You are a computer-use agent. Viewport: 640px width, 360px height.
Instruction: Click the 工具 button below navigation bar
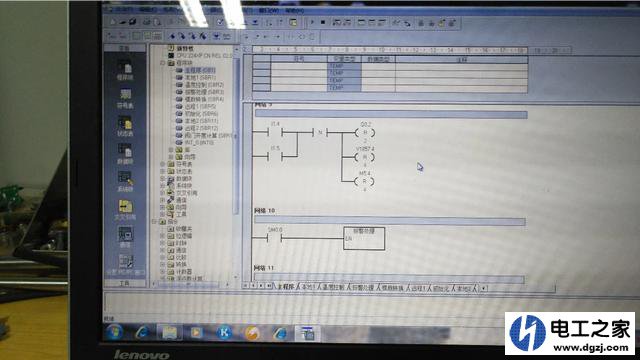pyautogui.click(x=124, y=283)
